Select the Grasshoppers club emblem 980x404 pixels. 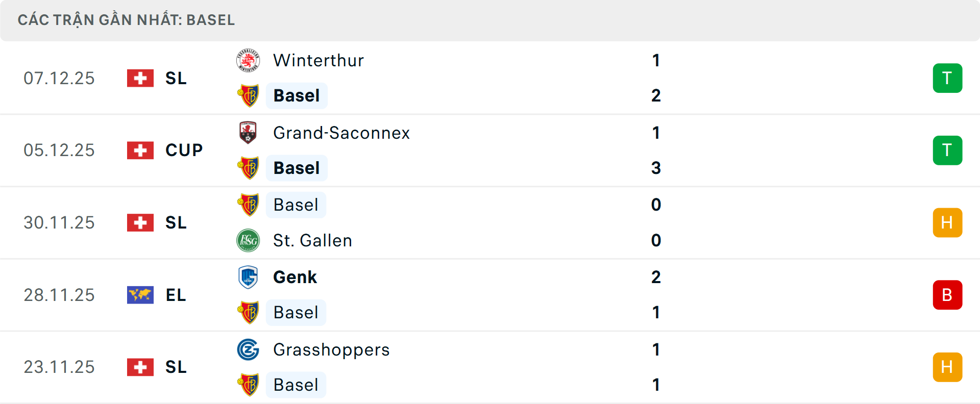248,350
